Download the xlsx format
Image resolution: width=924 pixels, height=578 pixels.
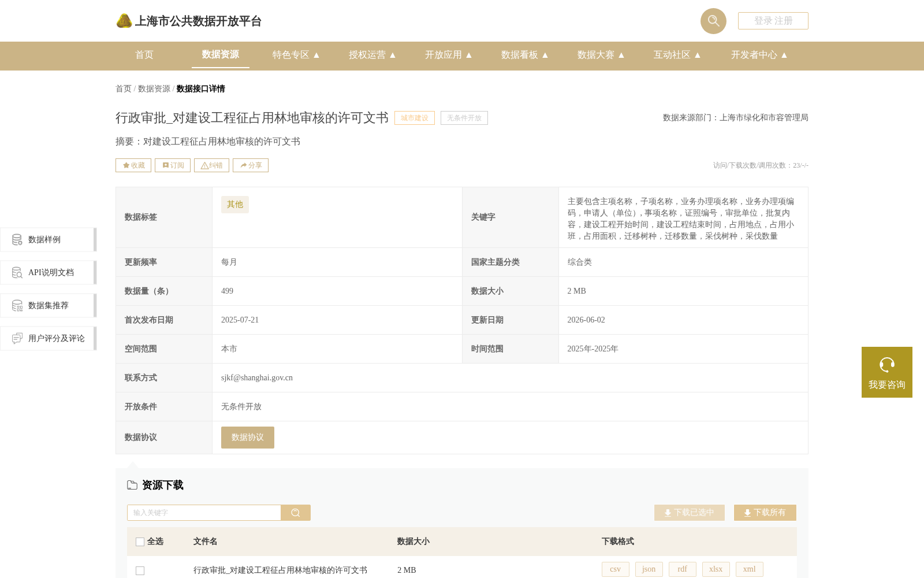point(716,569)
